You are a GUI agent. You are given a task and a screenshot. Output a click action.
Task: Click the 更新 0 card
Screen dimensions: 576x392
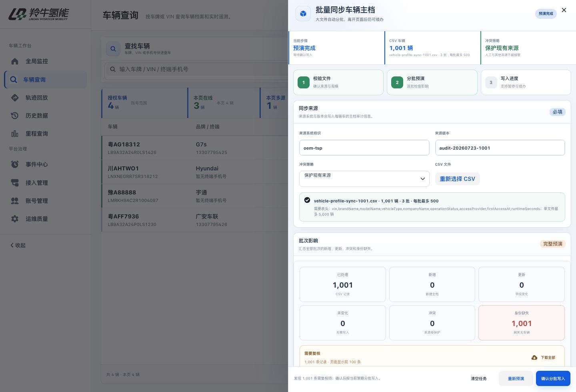point(522,284)
